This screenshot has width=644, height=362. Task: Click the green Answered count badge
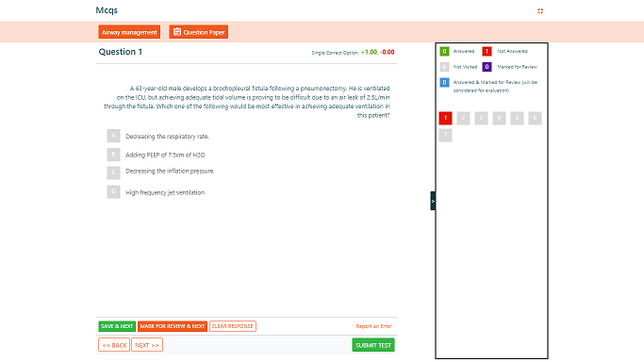(444, 51)
